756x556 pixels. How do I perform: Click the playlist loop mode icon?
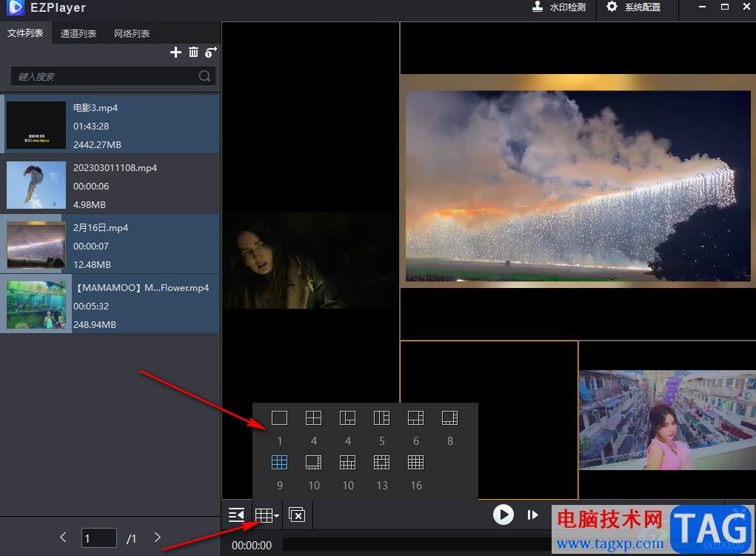point(211,52)
